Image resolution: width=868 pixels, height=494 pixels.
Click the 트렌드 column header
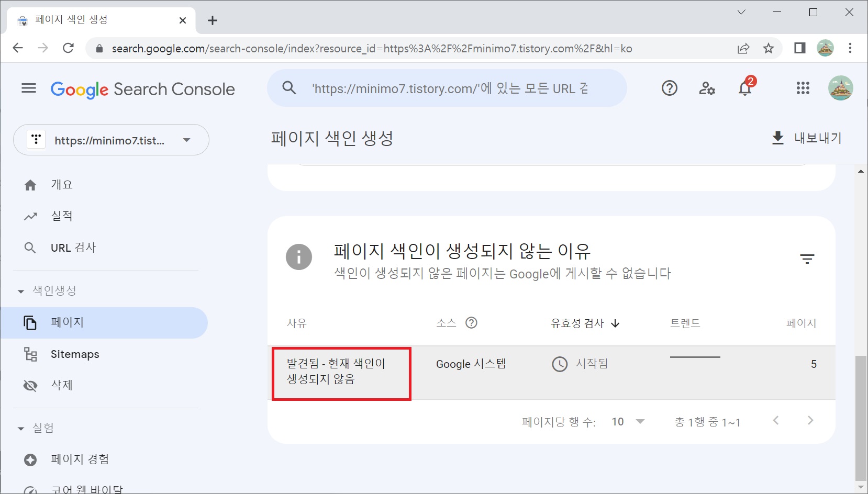(x=685, y=323)
